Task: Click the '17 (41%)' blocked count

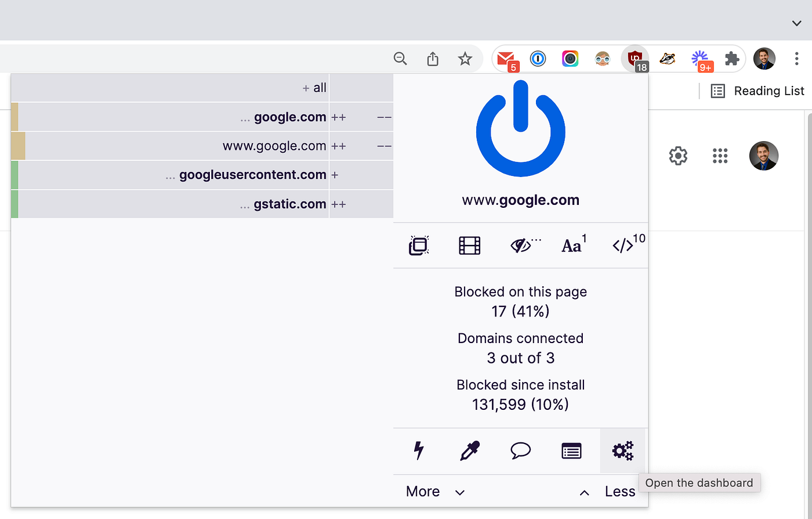Action: [x=520, y=312]
